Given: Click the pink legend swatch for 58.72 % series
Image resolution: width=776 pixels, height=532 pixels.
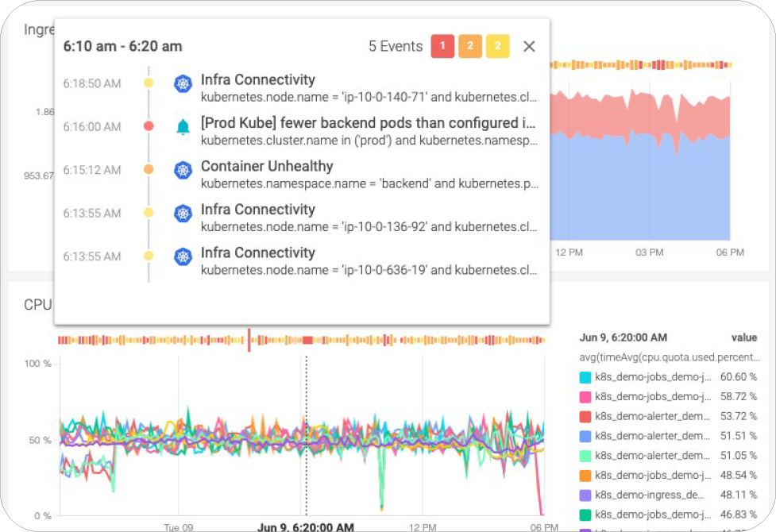Looking at the screenshot, I should click(585, 396).
